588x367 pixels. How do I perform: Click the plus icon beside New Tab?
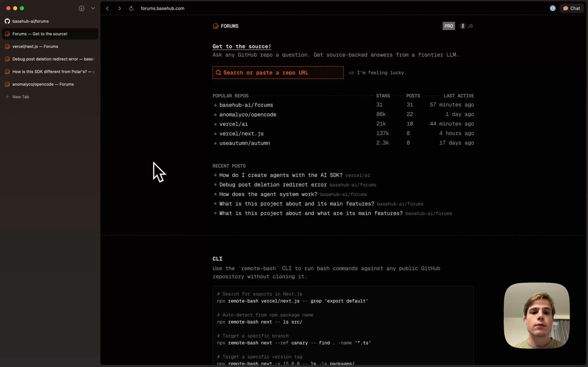[x=7, y=97]
